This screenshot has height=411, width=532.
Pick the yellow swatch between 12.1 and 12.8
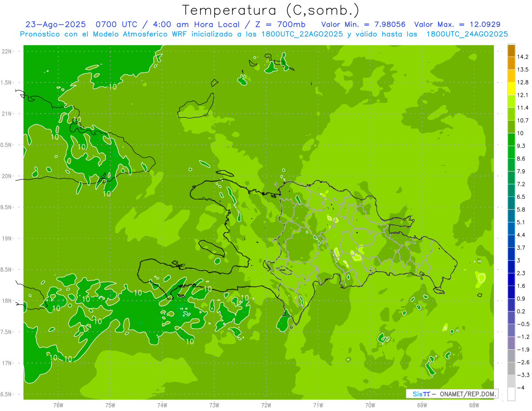(x=511, y=89)
